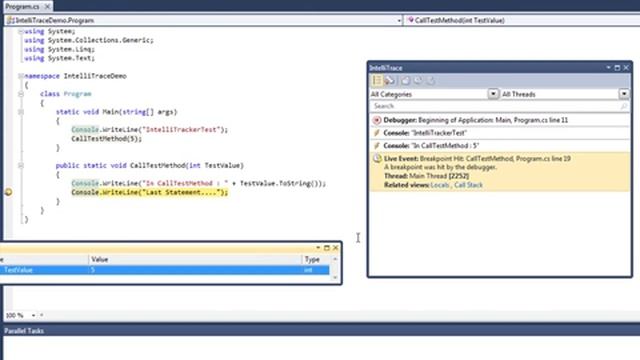This screenshot has width=640, height=360.
Task: Click the magnifier icon in IntelliTrace search
Action: click(624, 106)
